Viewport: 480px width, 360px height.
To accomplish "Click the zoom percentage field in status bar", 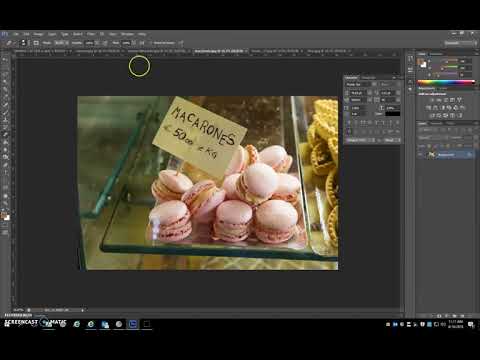I will [19, 310].
